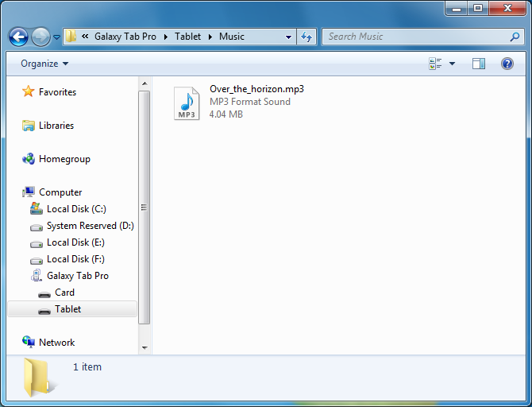The height and width of the screenshot is (407, 532).
Task: Select the Card storage item
Action: [64, 293]
